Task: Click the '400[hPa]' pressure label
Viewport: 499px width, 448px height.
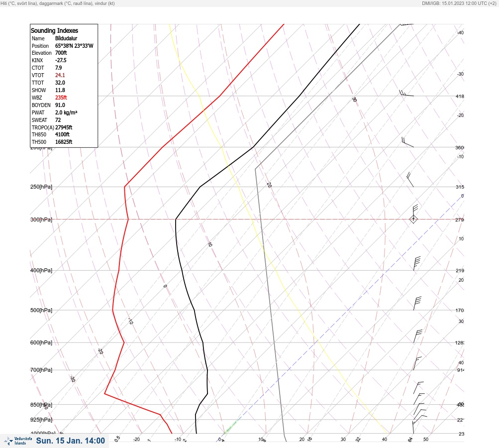Action: tap(41, 270)
